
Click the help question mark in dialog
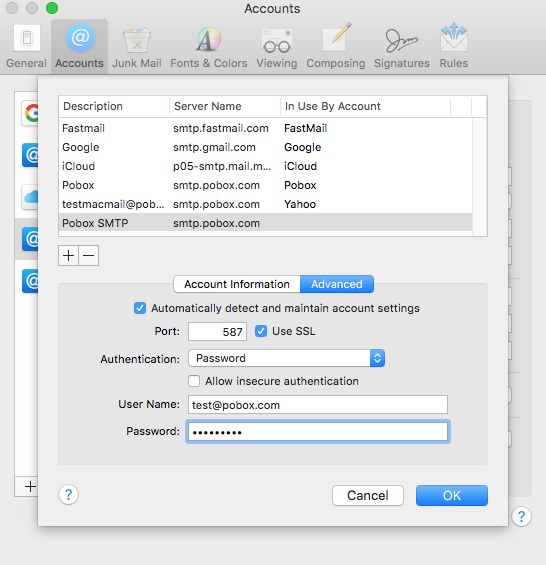68,495
